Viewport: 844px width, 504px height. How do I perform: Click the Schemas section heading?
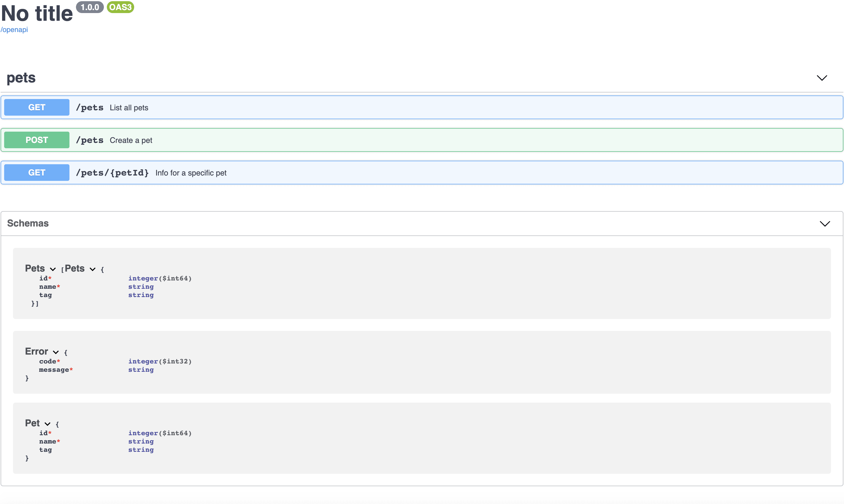click(x=28, y=223)
